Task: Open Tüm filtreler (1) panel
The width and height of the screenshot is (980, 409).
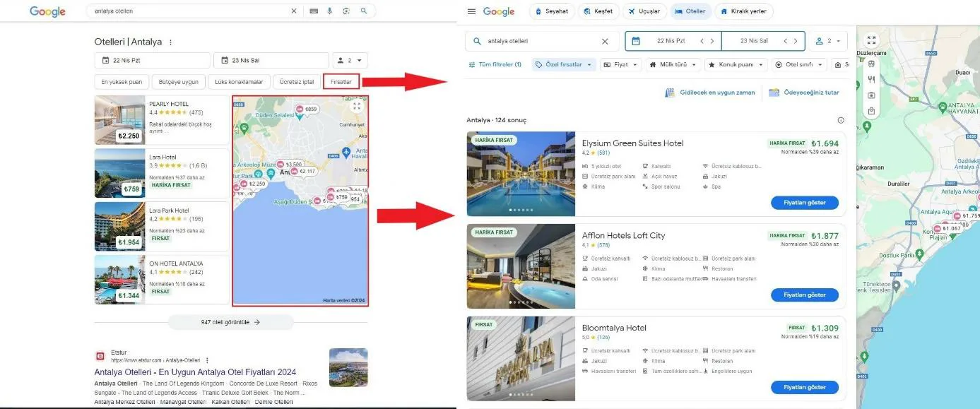Action: click(495, 64)
